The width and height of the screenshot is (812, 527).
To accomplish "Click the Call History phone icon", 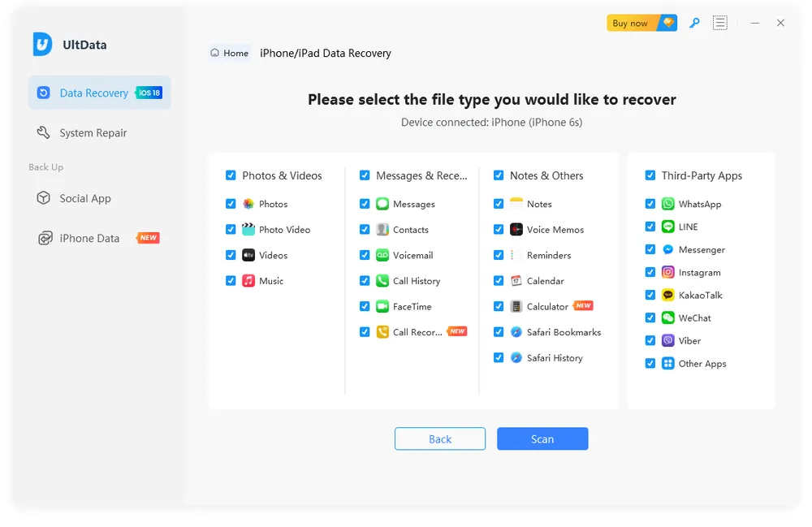I will (x=382, y=281).
